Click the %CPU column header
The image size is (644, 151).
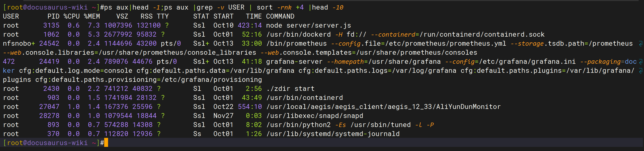point(72,17)
